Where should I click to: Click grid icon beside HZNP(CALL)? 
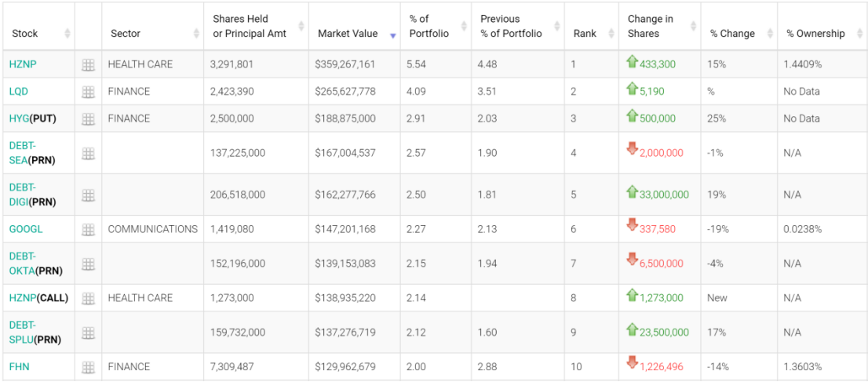[88, 299]
